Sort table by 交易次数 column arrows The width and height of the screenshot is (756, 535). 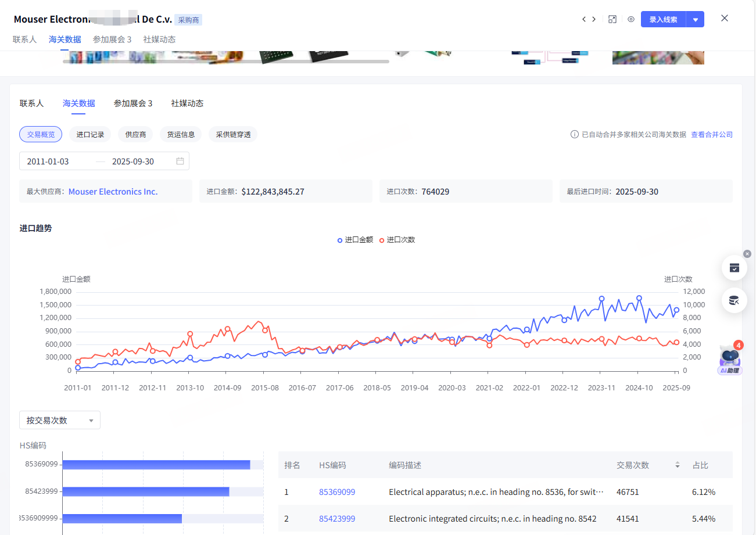coord(677,465)
